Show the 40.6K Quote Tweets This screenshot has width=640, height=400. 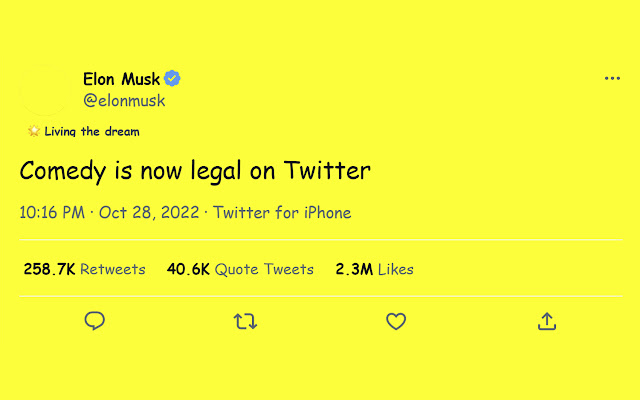coord(240,269)
